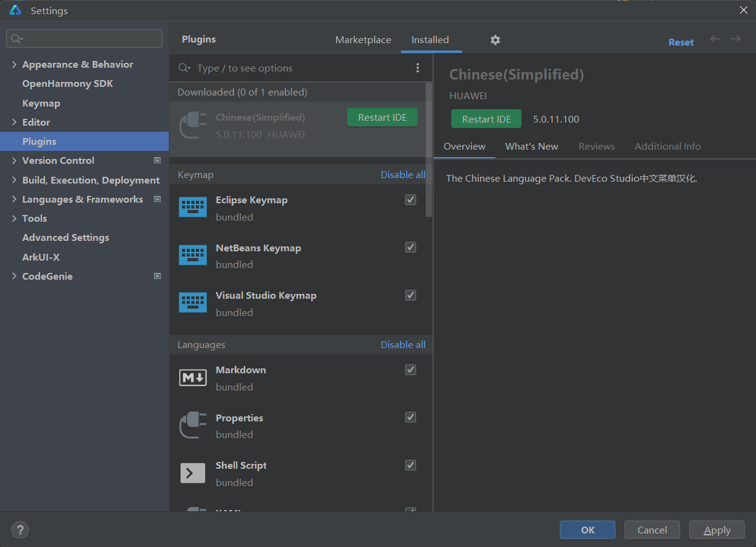Image resolution: width=756 pixels, height=547 pixels.
Task: Click the Apply button
Action: coord(717,530)
